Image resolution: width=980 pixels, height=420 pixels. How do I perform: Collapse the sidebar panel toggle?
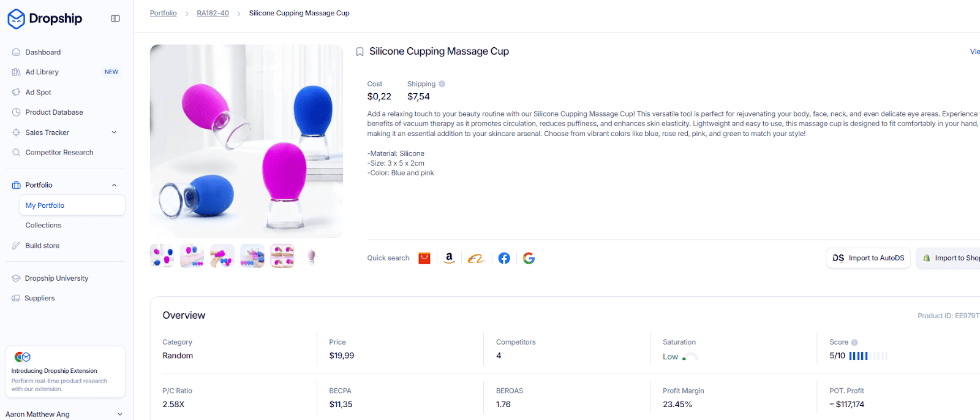tap(115, 18)
